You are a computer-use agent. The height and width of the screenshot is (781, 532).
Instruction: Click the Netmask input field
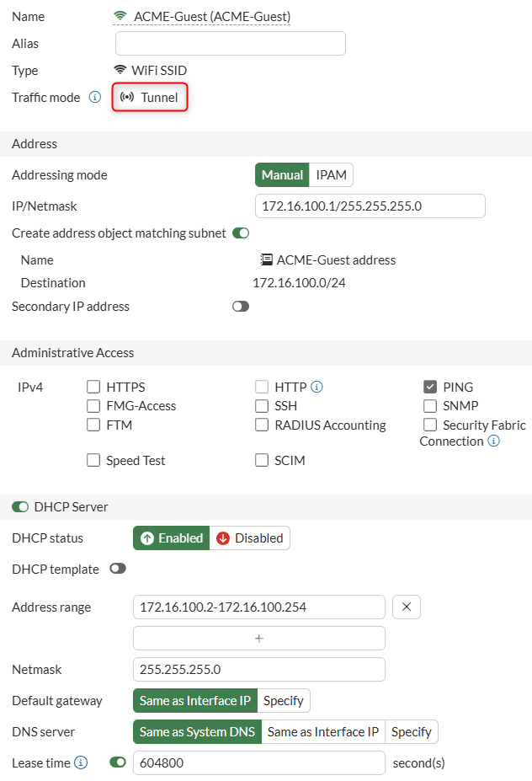pyautogui.click(x=258, y=669)
